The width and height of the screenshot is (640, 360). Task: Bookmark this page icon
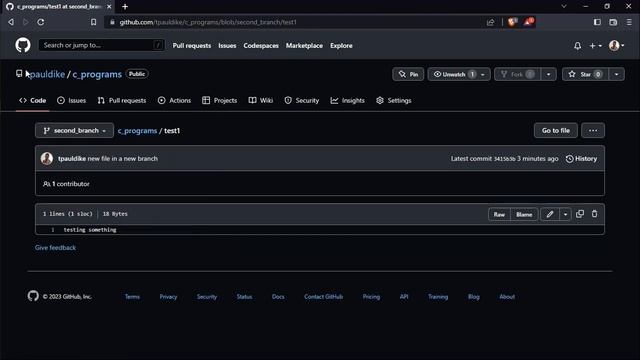click(x=93, y=22)
